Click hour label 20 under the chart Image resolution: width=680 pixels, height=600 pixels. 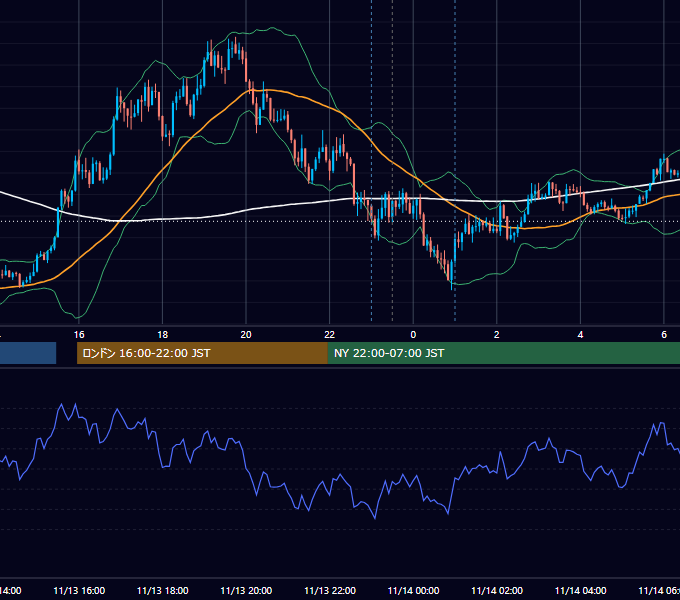(246, 335)
